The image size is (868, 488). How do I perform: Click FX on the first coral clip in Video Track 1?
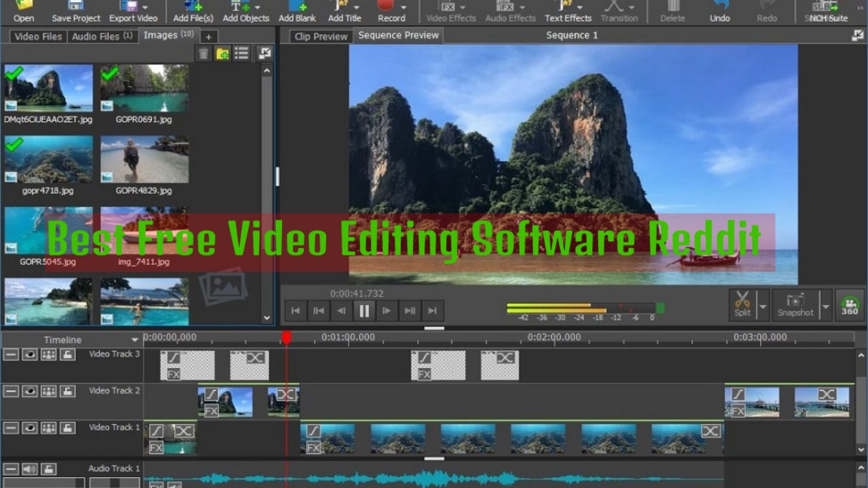pyautogui.click(x=313, y=447)
